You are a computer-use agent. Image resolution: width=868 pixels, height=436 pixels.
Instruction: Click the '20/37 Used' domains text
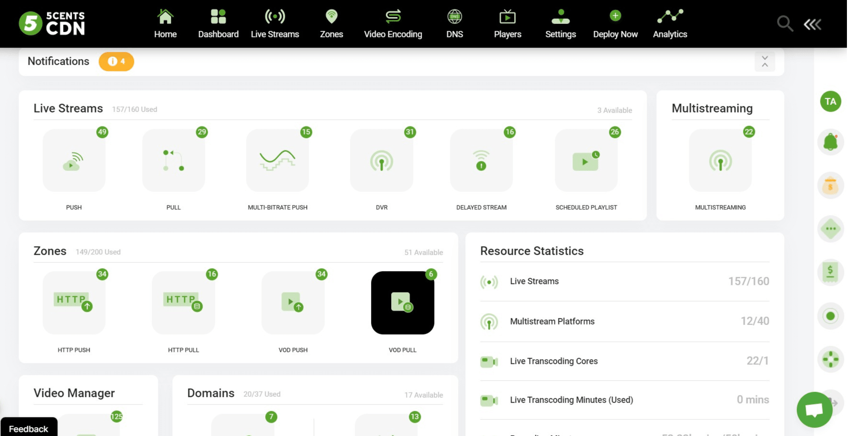262,394
